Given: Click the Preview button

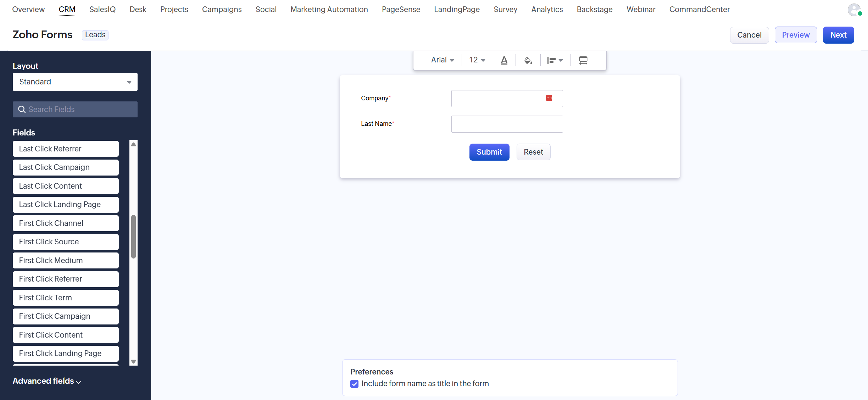Looking at the screenshot, I should click(x=796, y=35).
